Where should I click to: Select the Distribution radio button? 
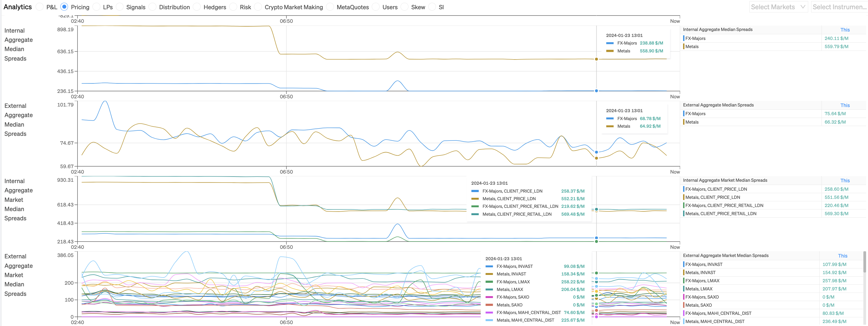pyautogui.click(x=152, y=7)
